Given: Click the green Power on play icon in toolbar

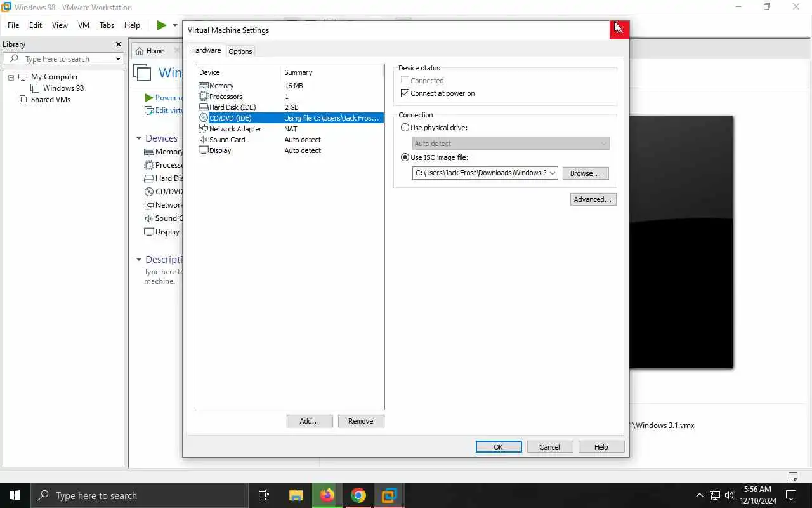Looking at the screenshot, I should (162, 25).
